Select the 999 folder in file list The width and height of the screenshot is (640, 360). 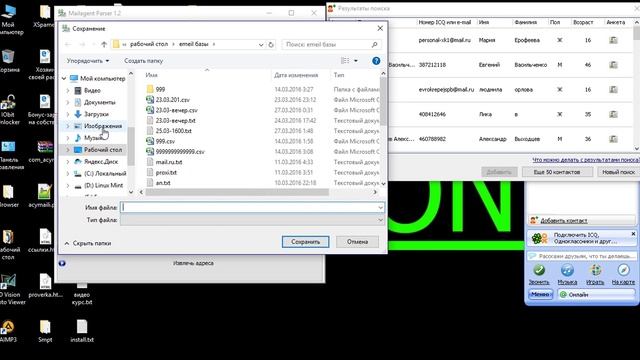point(160,89)
